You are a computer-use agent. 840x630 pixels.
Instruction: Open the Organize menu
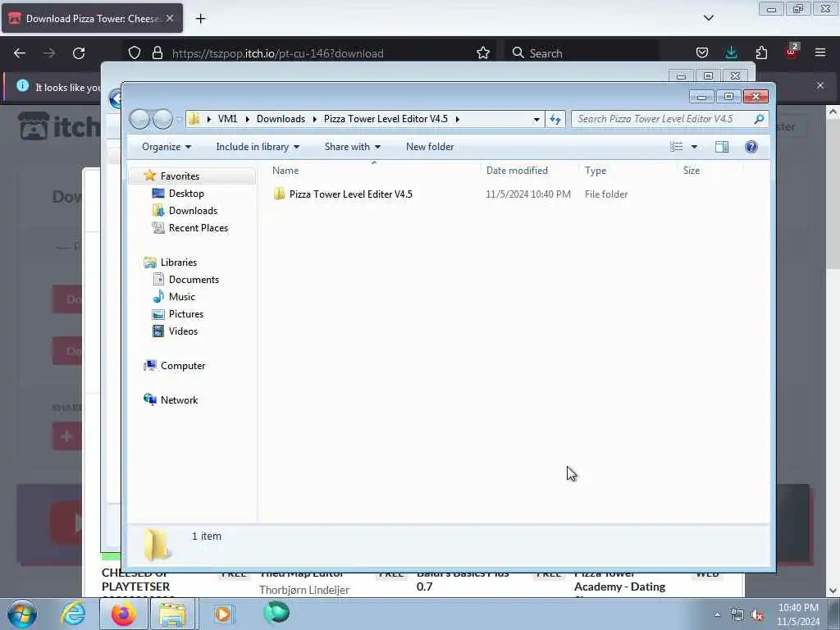(166, 147)
